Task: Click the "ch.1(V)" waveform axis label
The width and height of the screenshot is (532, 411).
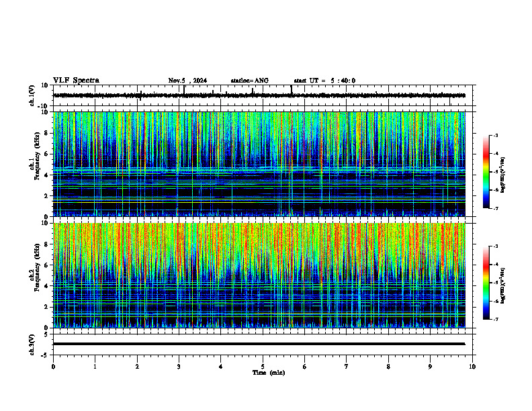Action: (x=32, y=95)
